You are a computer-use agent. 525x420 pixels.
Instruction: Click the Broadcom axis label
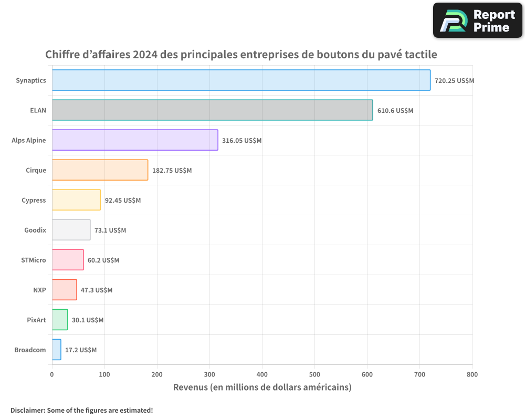point(30,350)
